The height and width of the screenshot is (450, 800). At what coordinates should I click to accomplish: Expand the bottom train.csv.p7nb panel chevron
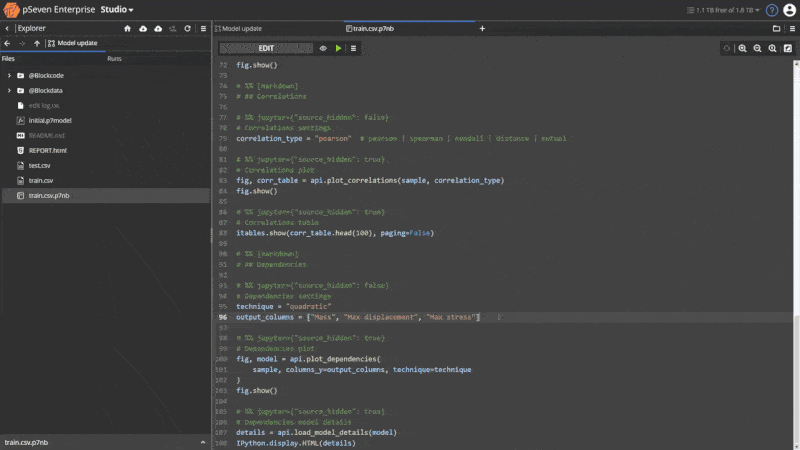click(x=203, y=442)
